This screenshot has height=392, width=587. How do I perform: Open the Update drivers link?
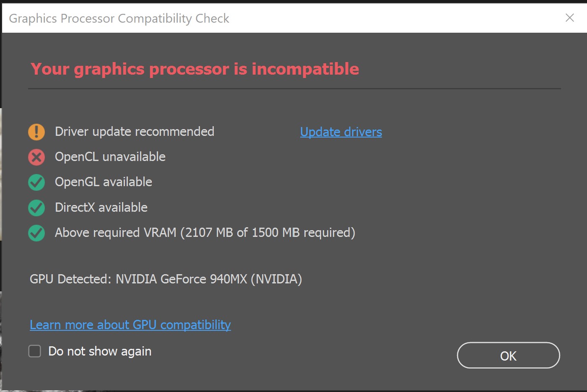tap(341, 132)
